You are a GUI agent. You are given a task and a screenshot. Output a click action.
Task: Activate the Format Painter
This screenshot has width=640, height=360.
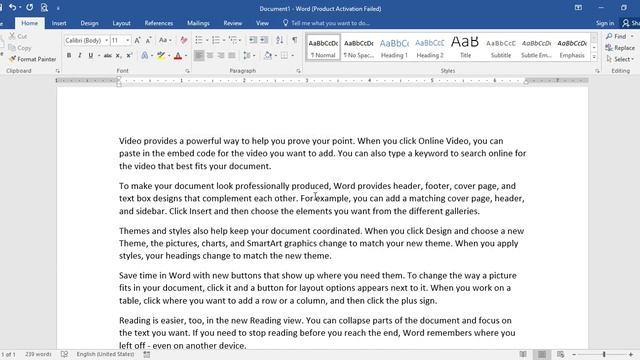click(32, 59)
